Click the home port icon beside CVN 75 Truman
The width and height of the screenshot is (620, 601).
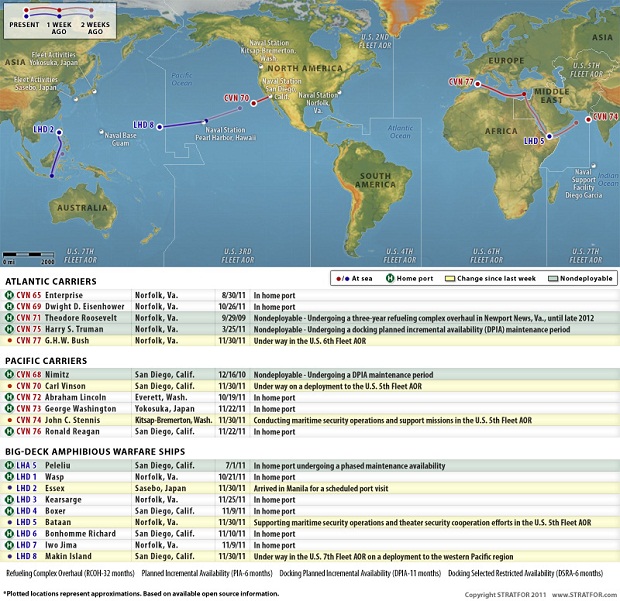[9, 329]
